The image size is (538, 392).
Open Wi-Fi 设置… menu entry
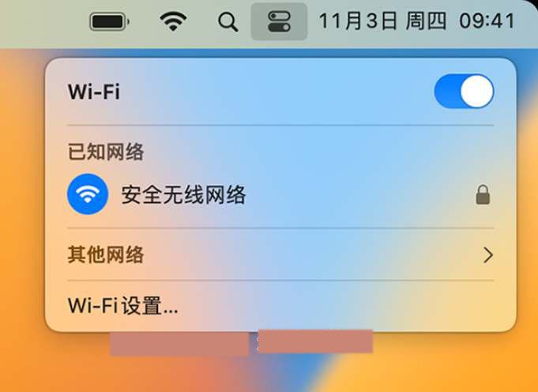point(122,306)
